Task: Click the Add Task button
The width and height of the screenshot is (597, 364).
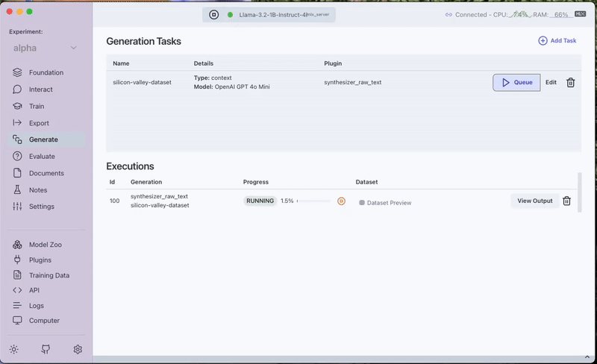Action: 557,40
